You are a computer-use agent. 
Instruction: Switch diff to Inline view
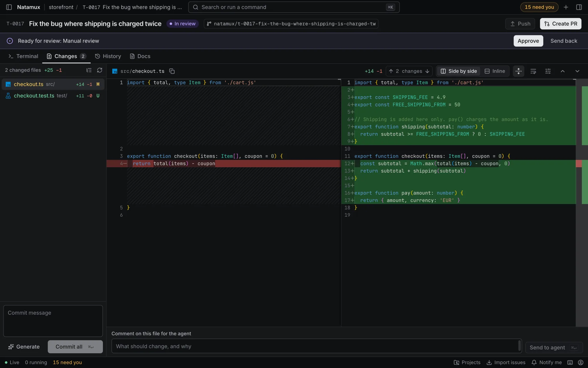tap(495, 71)
